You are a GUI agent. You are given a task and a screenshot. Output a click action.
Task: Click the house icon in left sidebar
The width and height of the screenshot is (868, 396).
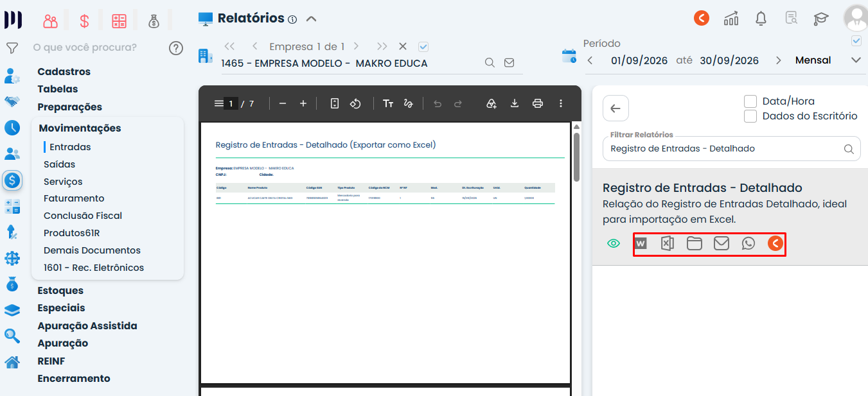point(12,362)
